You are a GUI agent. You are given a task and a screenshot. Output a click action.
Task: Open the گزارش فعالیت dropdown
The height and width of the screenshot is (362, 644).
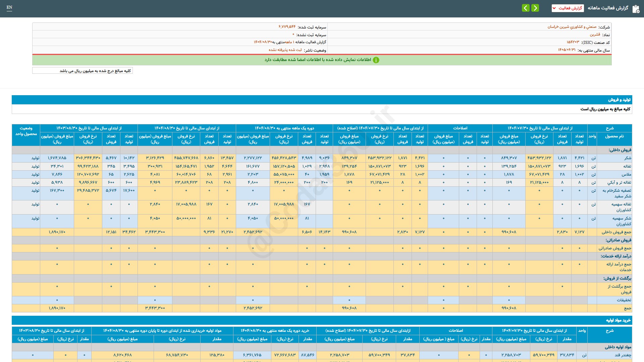(568, 8)
